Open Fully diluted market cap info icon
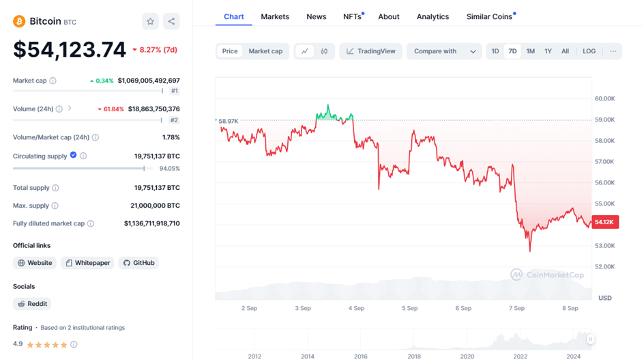 click(91, 223)
